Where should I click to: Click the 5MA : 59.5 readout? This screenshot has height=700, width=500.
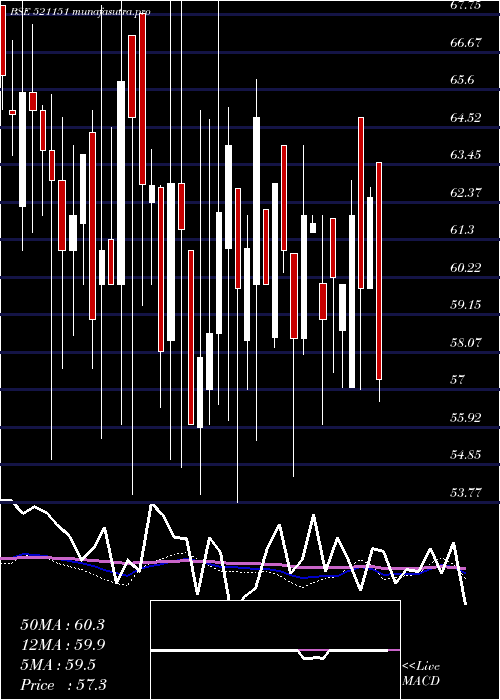(x=58, y=665)
